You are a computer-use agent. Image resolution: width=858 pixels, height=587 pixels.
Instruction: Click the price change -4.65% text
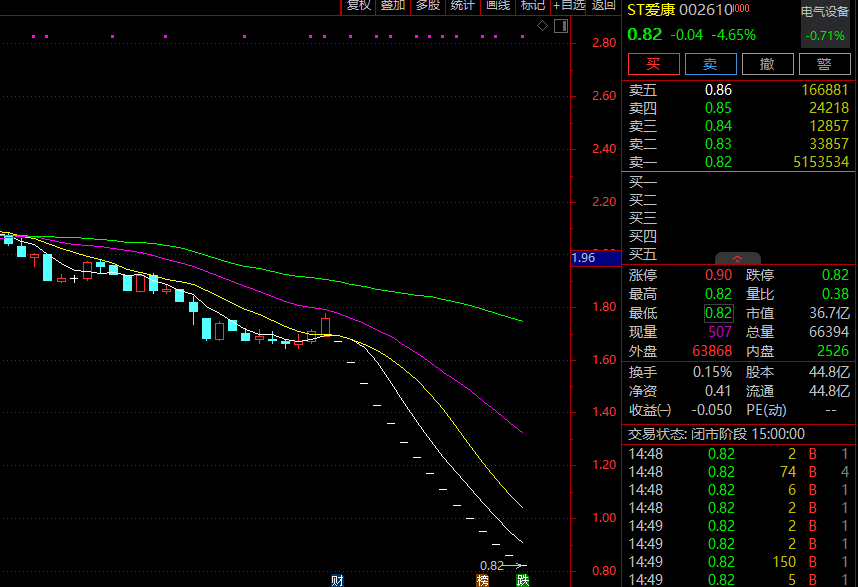tap(733, 35)
